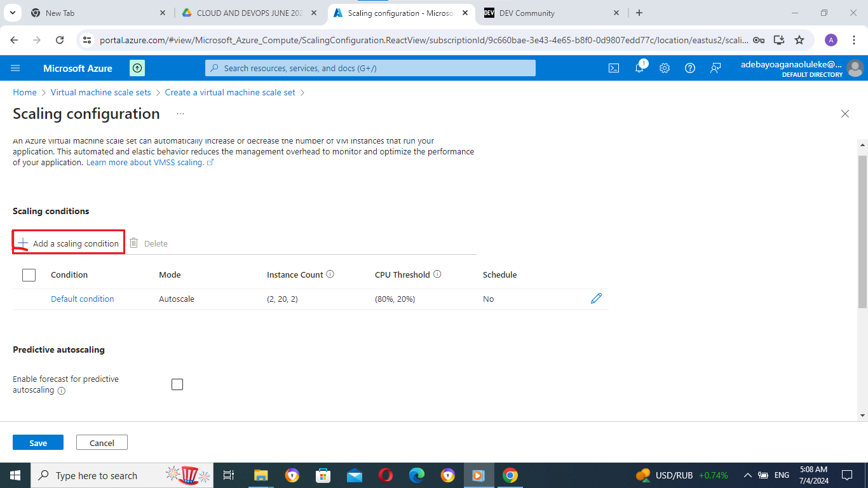Select all conditions with the header checkbox
The height and width of the screenshot is (488, 868).
[29, 274]
